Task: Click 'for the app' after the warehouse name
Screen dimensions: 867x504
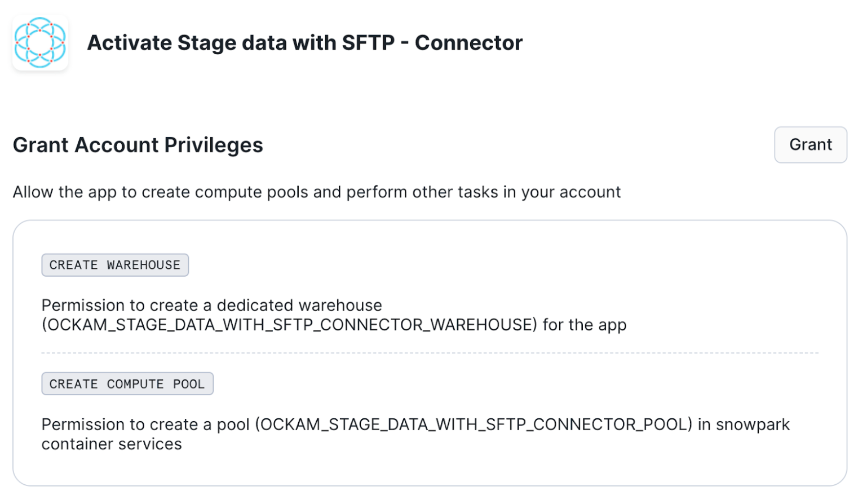Action: (585, 325)
